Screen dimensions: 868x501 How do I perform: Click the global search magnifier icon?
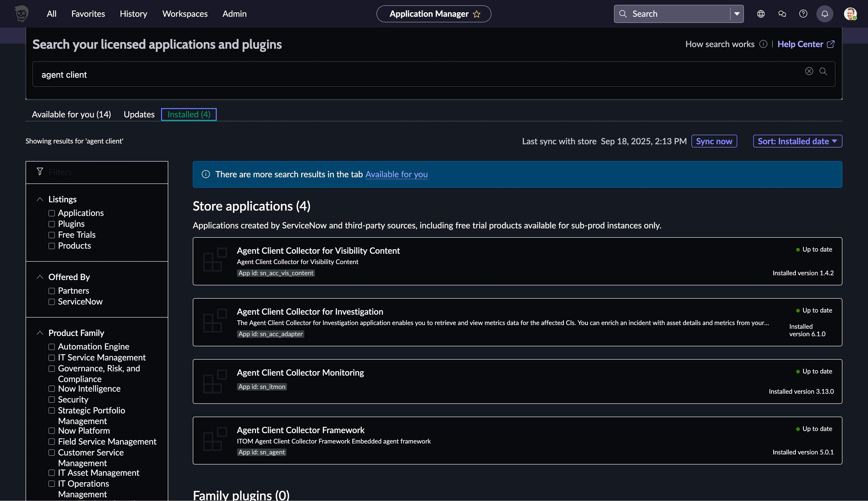point(623,14)
